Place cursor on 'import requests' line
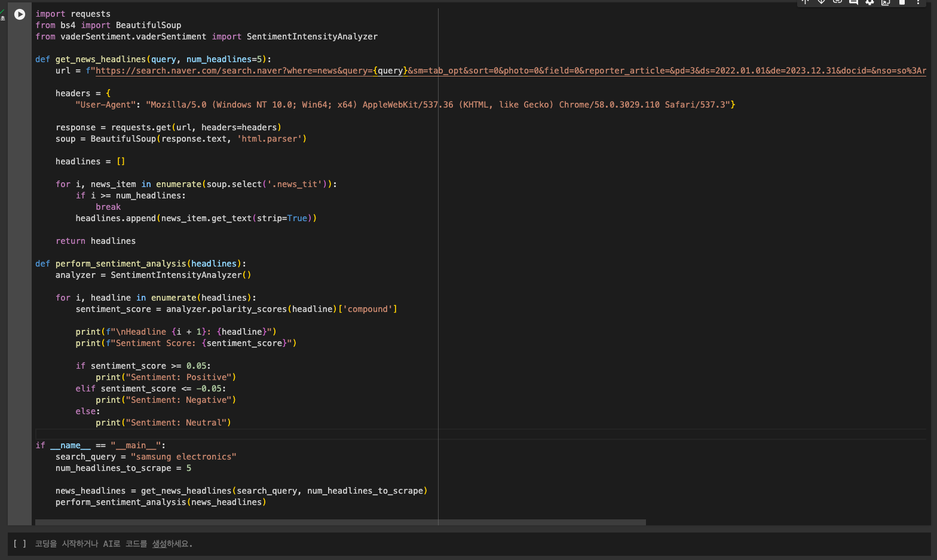Image resolution: width=937 pixels, height=560 pixels. (73, 14)
